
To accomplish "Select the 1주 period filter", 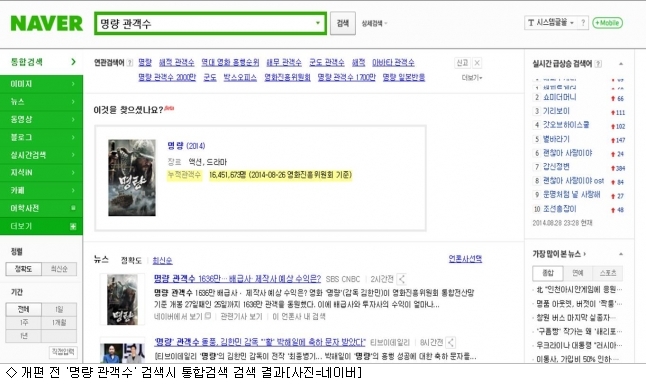I will tap(24, 323).
